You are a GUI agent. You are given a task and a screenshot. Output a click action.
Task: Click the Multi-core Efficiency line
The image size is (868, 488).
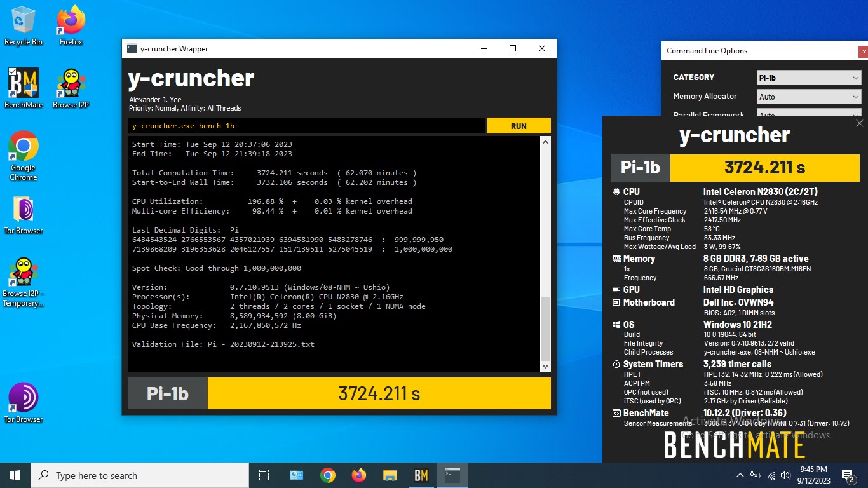click(x=272, y=211)
